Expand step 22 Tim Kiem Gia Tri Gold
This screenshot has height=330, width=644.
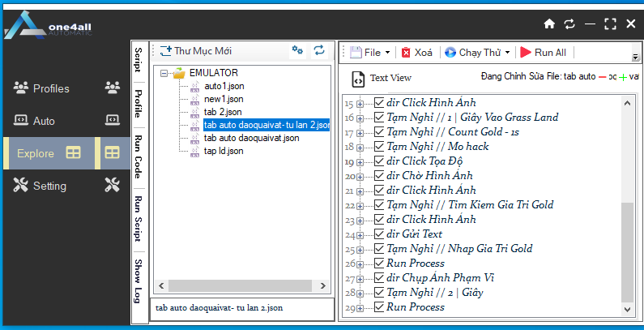pos(360,206)
